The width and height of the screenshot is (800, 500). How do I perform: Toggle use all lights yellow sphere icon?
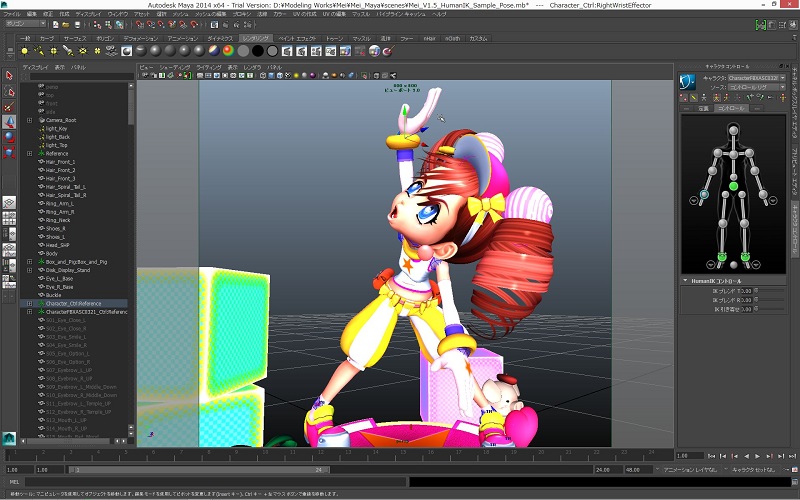point(296,76)
